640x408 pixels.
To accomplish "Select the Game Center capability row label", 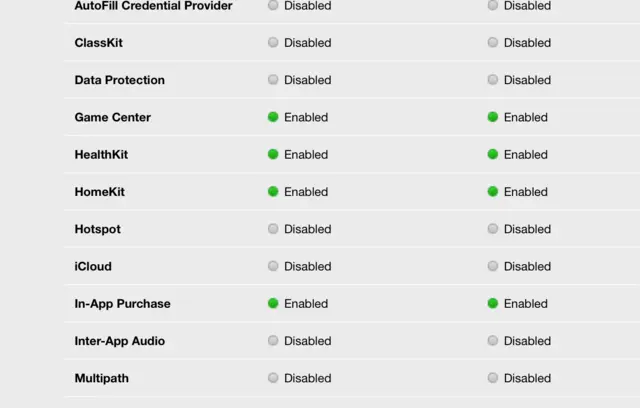I will coord(112,117).
